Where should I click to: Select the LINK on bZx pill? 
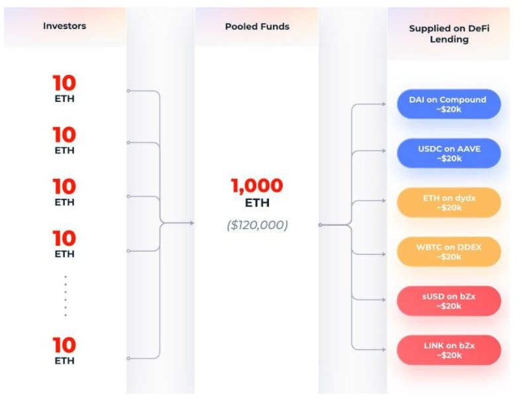(x=449, y=350)
